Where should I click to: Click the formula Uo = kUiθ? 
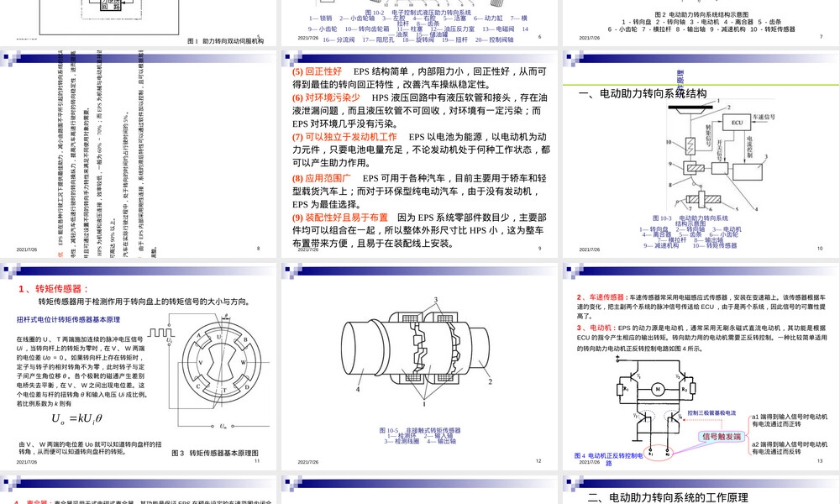[x=76, y=419]
